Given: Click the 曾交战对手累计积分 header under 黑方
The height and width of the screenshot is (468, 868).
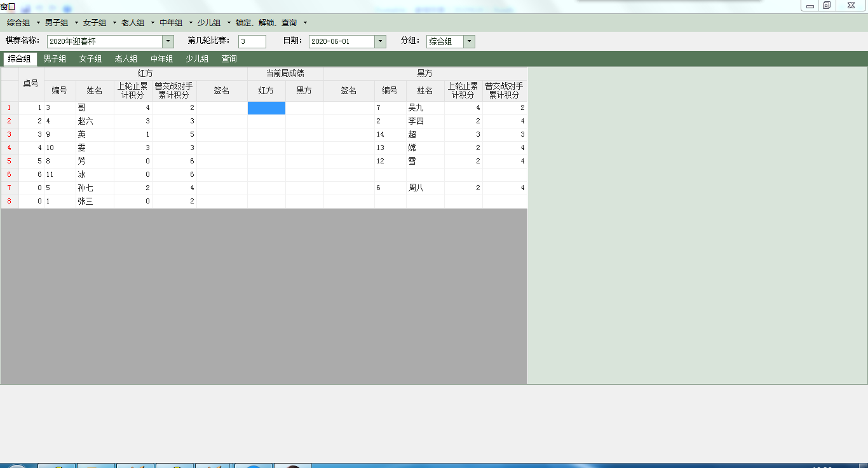Looking at the screenshot, I should pos(505,91).
